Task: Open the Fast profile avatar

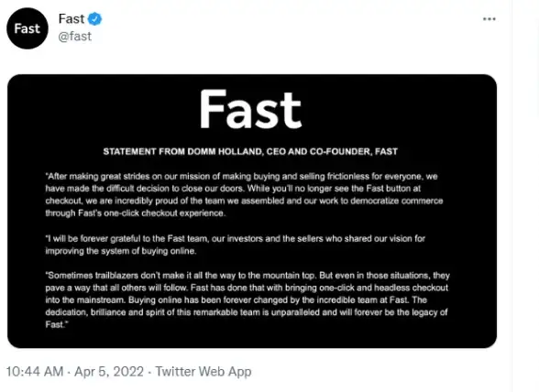Action: [27, 28]
